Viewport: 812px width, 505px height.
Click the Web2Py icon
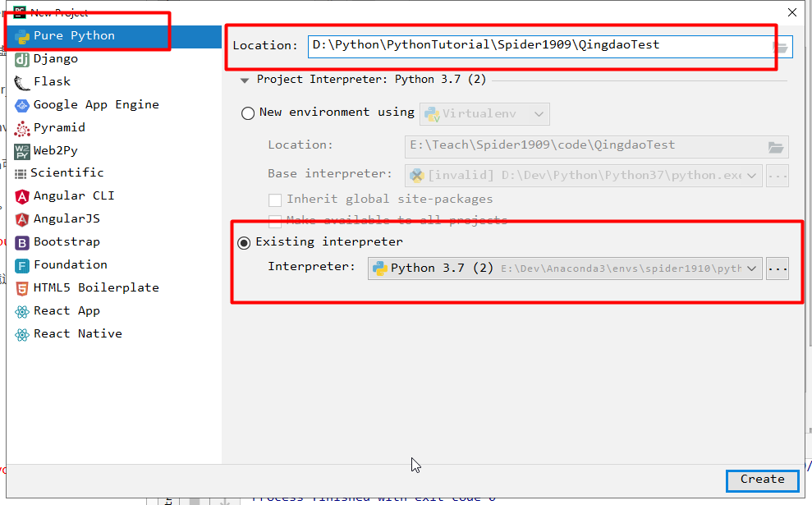21,151
